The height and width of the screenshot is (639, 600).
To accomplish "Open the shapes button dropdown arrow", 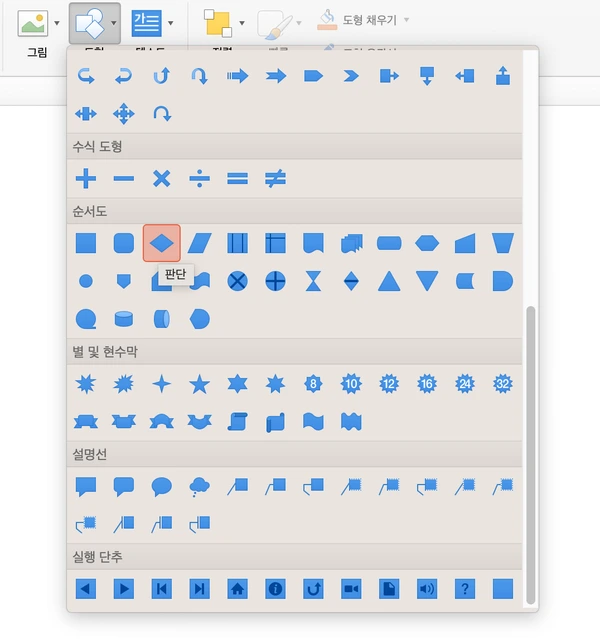I will tap(114, 23).
